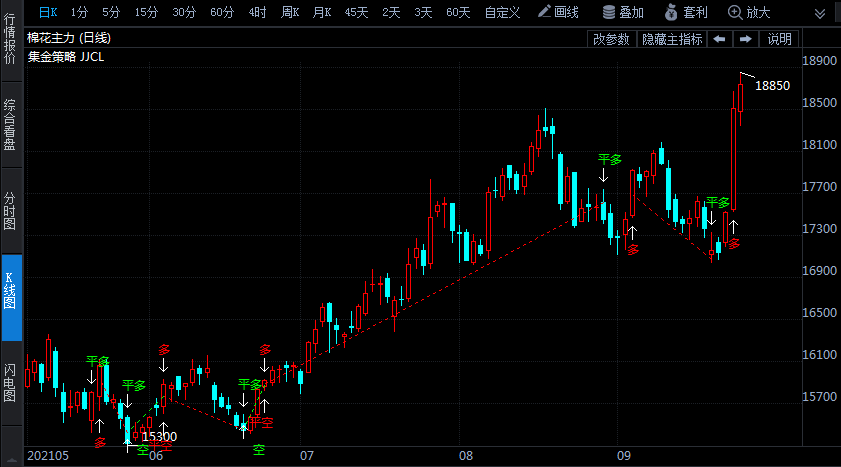
Task: Open the 综合看盘 sidebar tab
Action: coord(11,125)
